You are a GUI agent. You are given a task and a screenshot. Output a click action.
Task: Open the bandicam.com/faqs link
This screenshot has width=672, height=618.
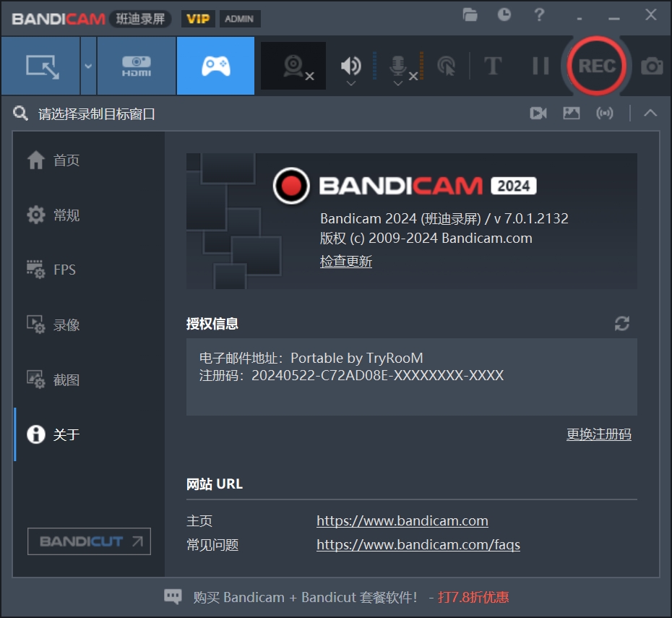418,545
